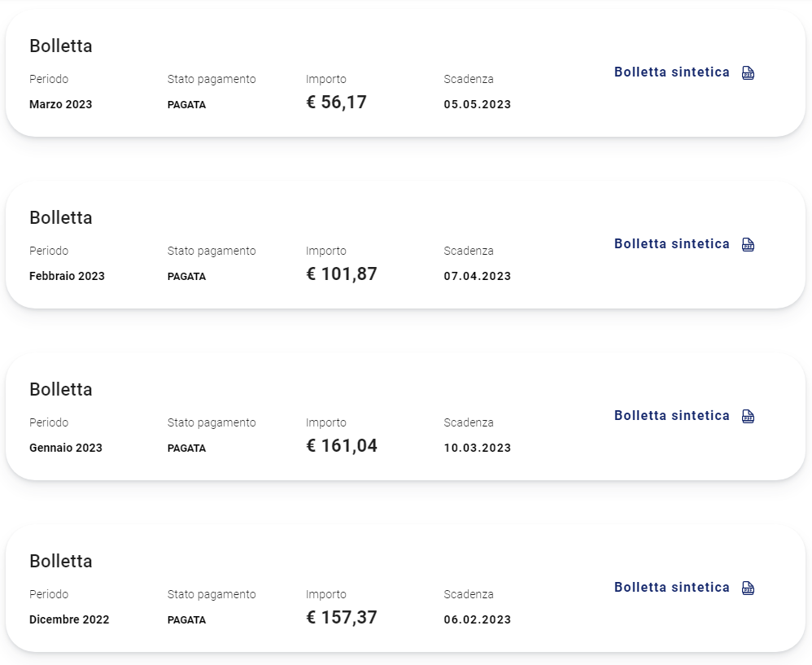Click the Dicembre 2022 period text

(69, 619)
